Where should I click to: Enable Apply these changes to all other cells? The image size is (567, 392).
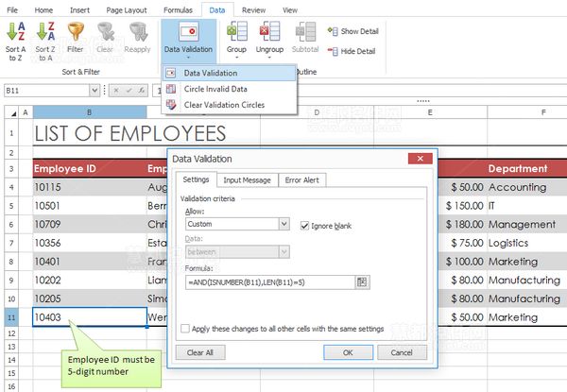(185, 329)
